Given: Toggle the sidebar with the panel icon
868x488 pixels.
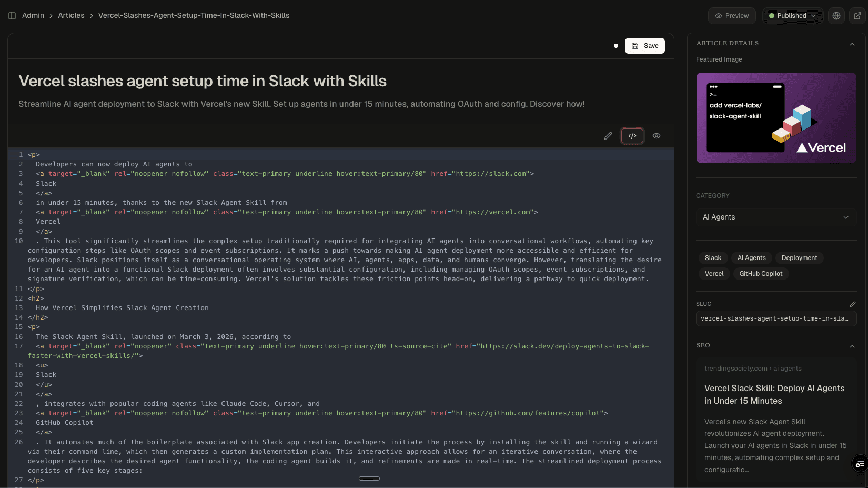Looking at the screenshot, I should (12, 15).
